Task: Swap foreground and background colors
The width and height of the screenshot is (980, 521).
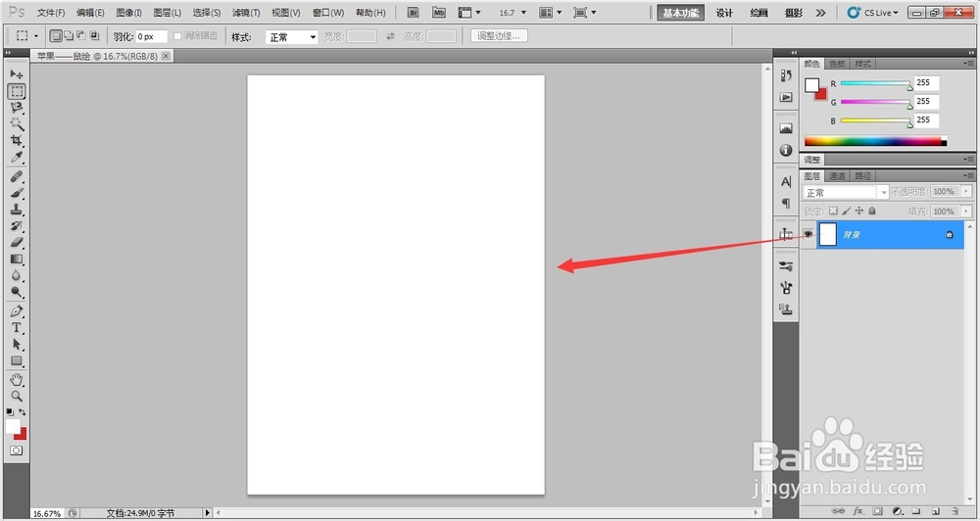Action: point(23,411)
